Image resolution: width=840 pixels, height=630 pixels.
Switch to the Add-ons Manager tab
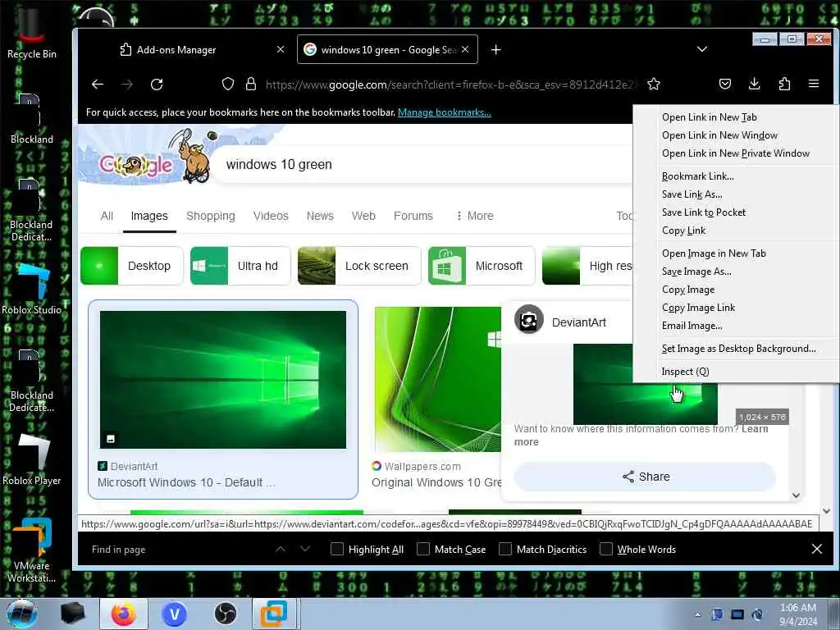177,50
